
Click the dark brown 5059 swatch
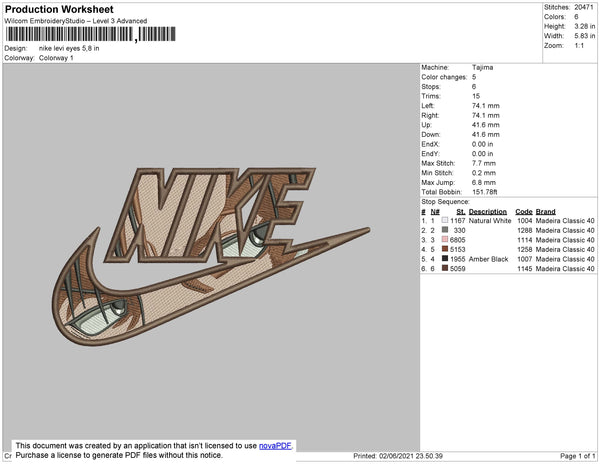click(x=445, y=268)
